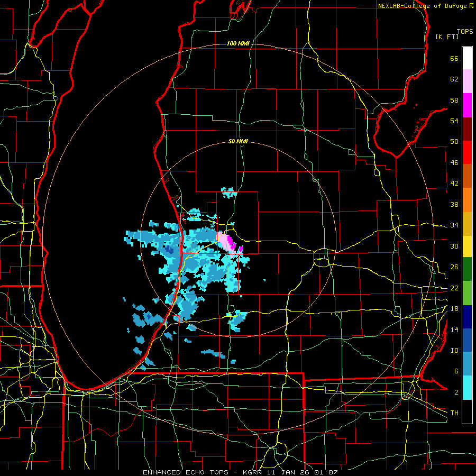Viewport: 476px width, 476px height.
Task: Click the dark red 54 kft swatch
Action: (467, 129)
